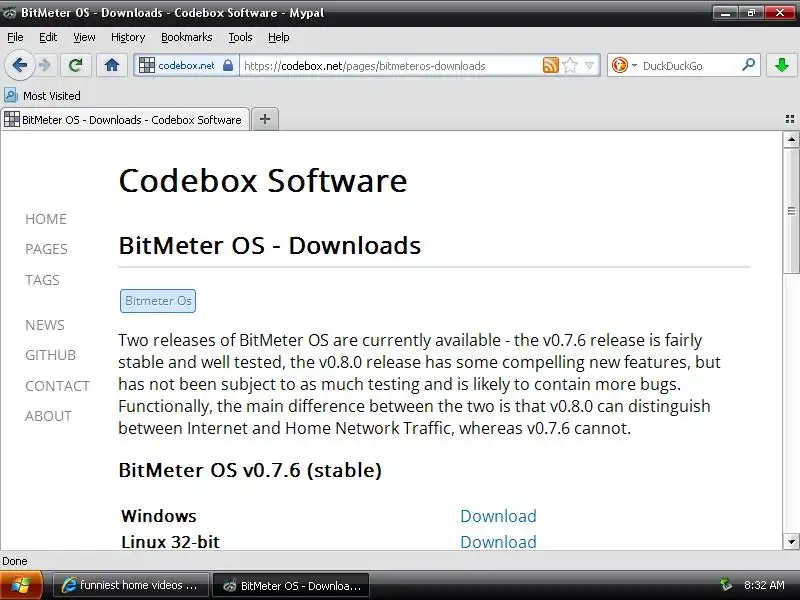Click the Windows row label

159,516
